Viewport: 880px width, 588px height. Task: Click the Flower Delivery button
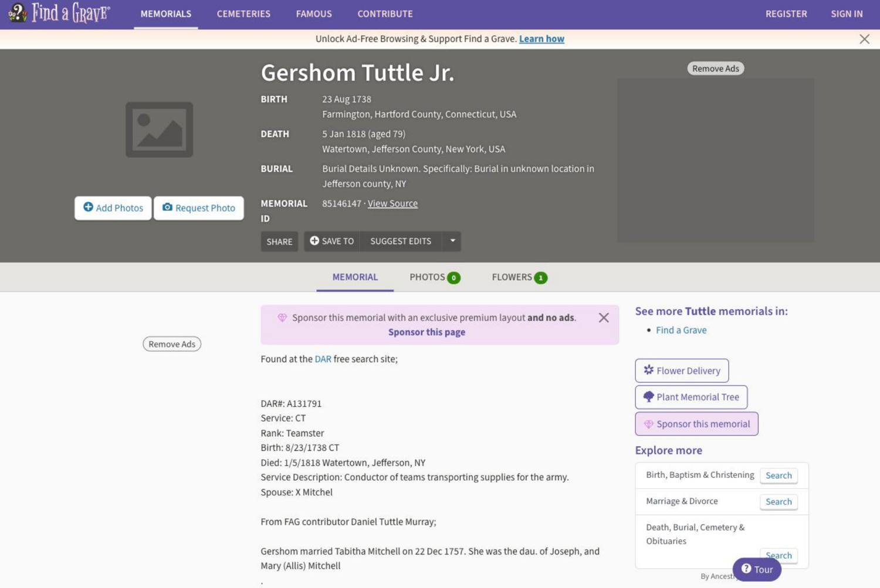(682, 371)
